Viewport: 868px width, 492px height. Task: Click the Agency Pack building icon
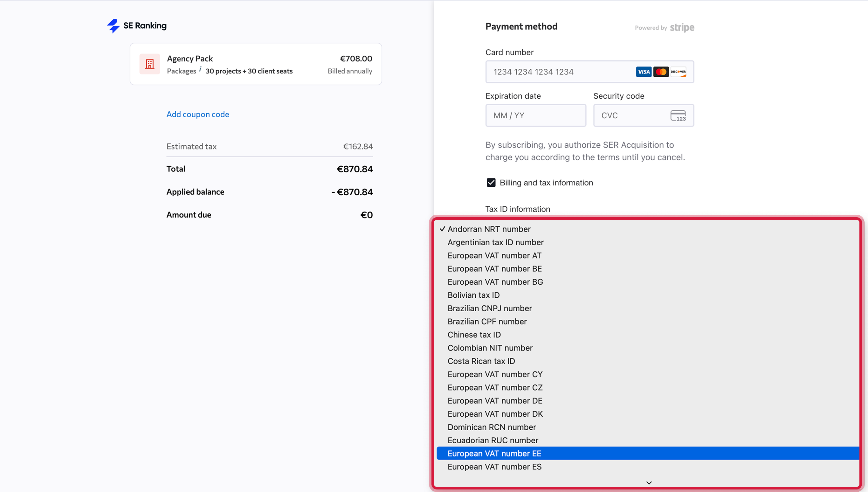[150, 64]
